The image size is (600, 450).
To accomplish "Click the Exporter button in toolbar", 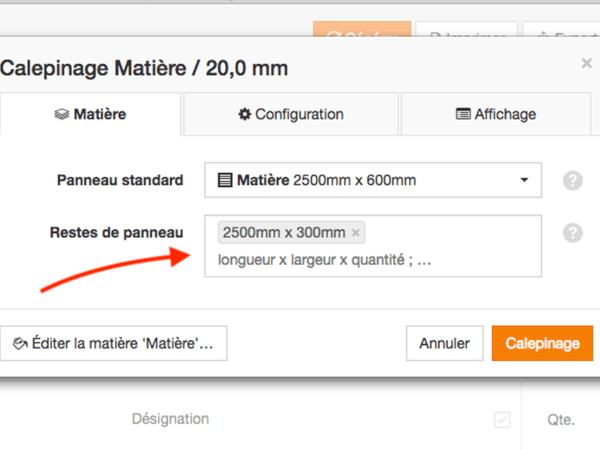I will (x=560, y=33).
